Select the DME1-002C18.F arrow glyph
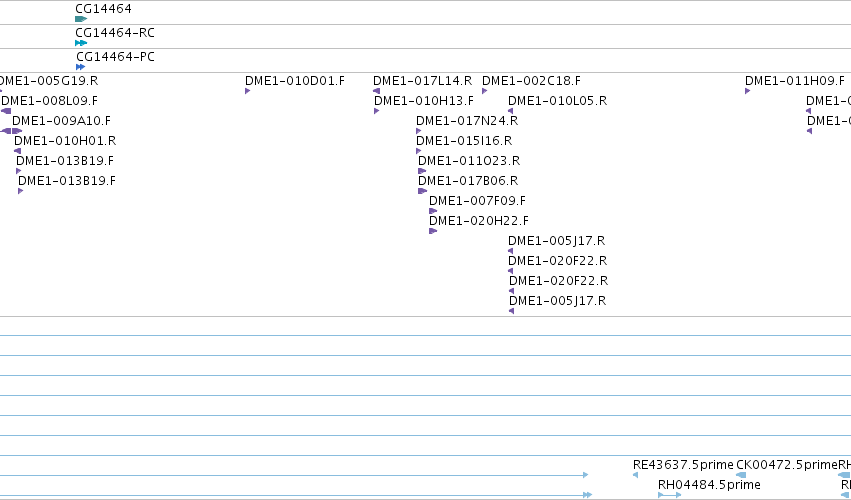 485,91
